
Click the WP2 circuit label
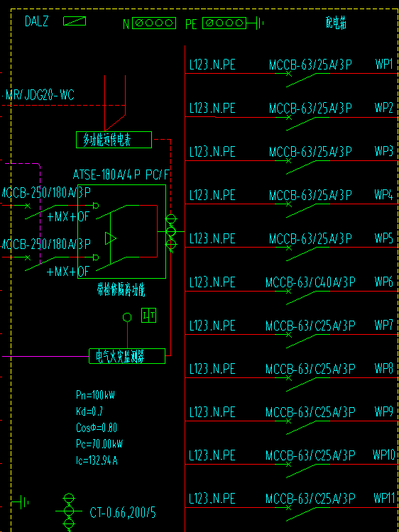(x=384, y=108)
